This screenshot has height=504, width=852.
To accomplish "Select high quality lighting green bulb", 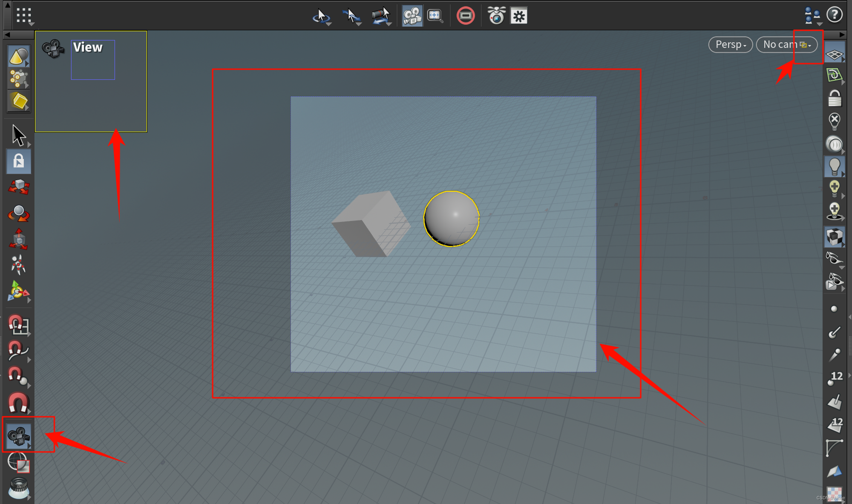I will click(x=834, y=189).
